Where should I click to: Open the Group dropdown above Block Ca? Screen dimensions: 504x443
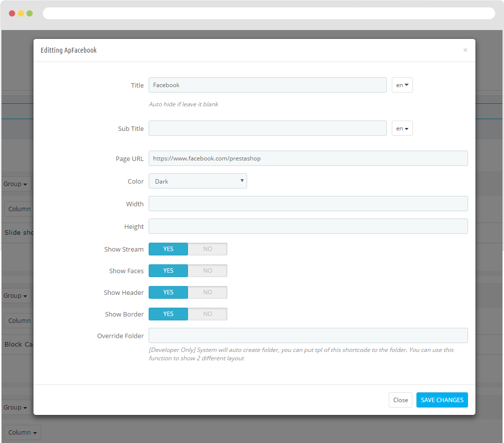pyautogui.click(x=15, y=295)
